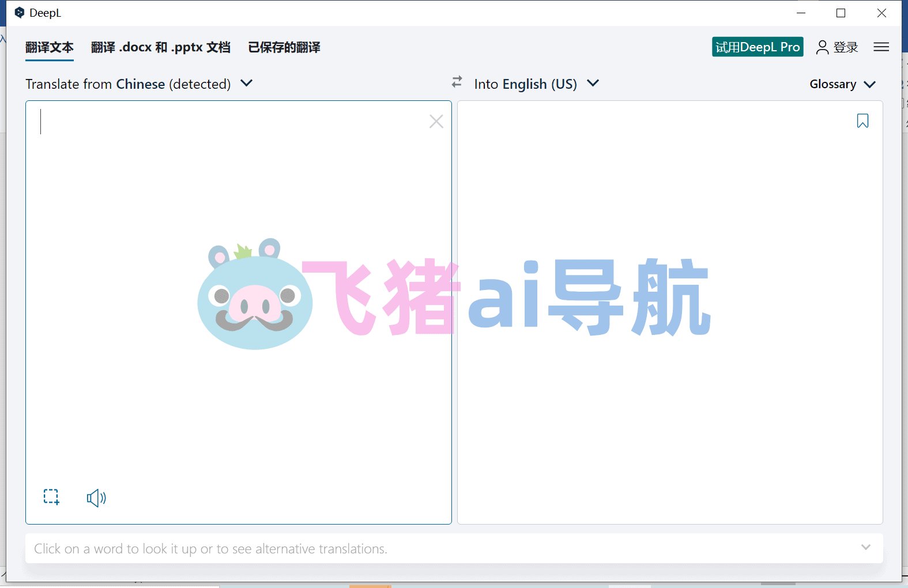The height and width of the screenshot is (588, 908).
Task: Click the 登录 login link
Action: click(846, 47)
